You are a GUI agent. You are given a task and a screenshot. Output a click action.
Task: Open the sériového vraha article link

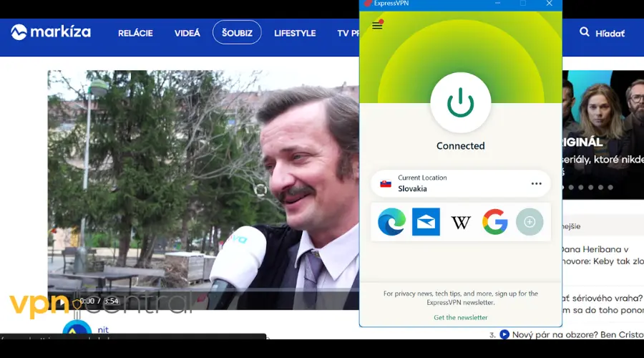tap(602, 304)
